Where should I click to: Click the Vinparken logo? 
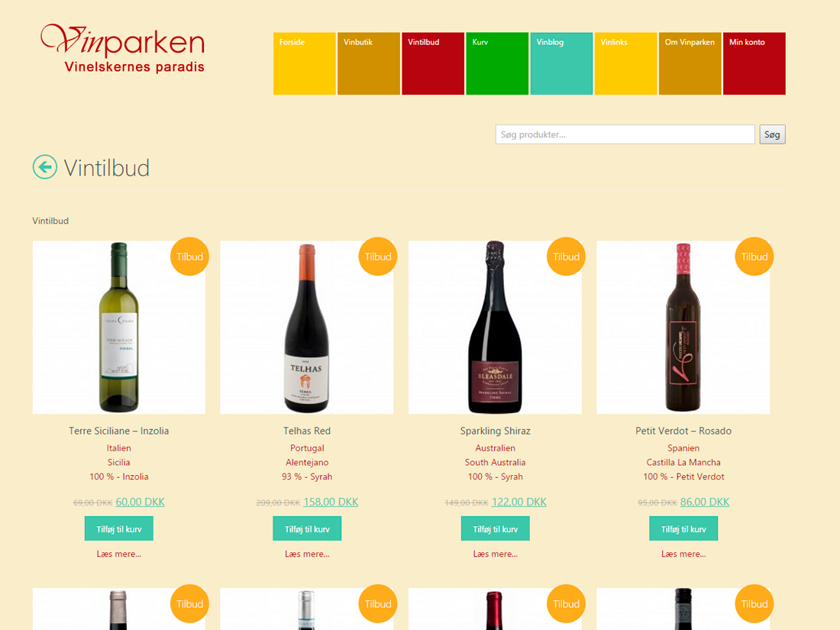[x=123, y=48]
